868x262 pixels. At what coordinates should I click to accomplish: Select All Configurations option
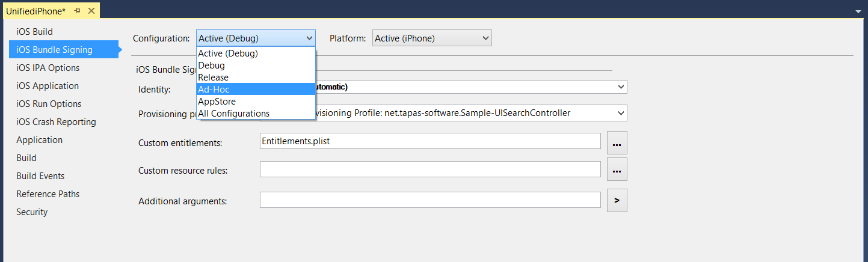pyautogui.click(x=256, y=113)
